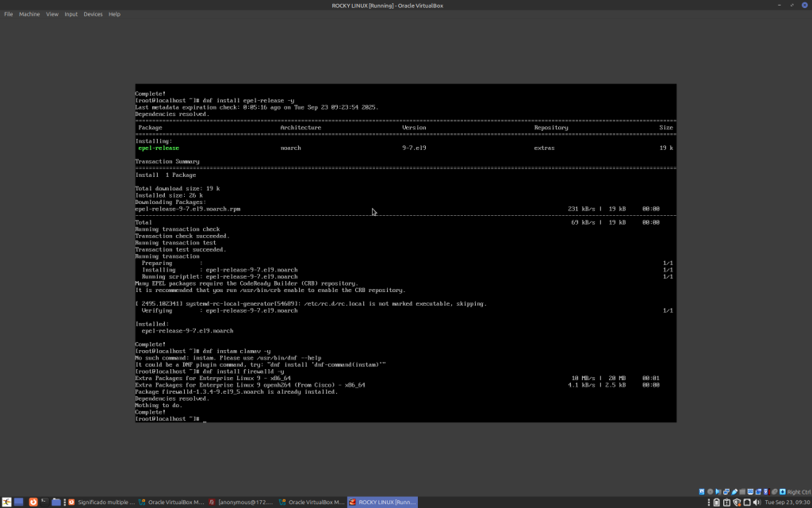Screen dimensions: 812x508
Task: Open the Input menu
Action: coord(71,14)
